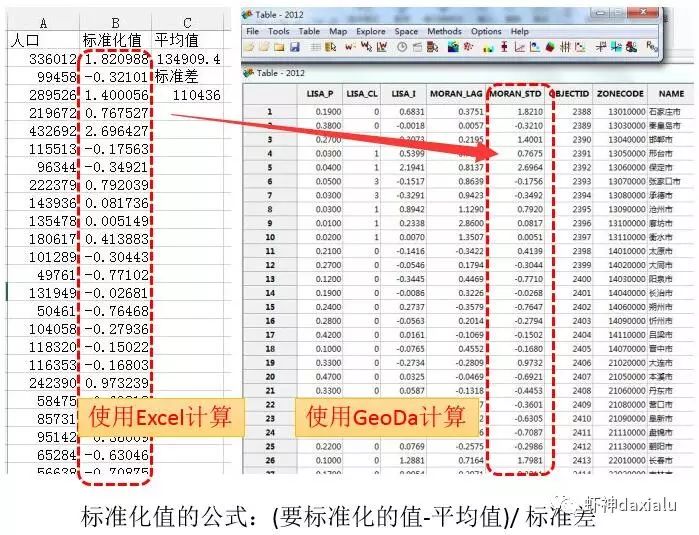This screenshot has height=535, width=699.
Task: Select the MORAN_LAG column header
Action: (456, 94)
